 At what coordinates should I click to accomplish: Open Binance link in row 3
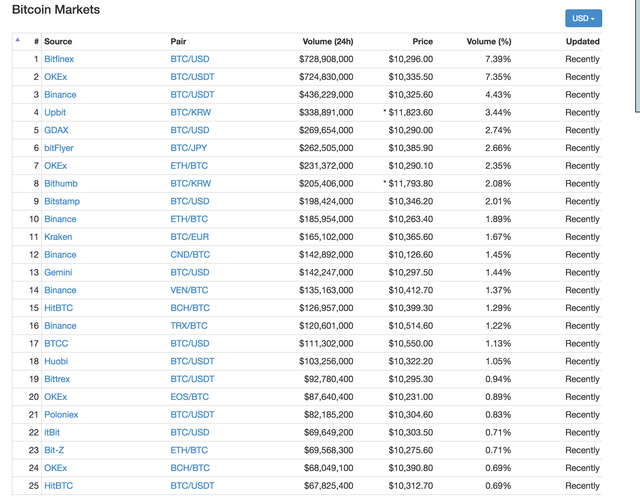[x=60, y=95]
